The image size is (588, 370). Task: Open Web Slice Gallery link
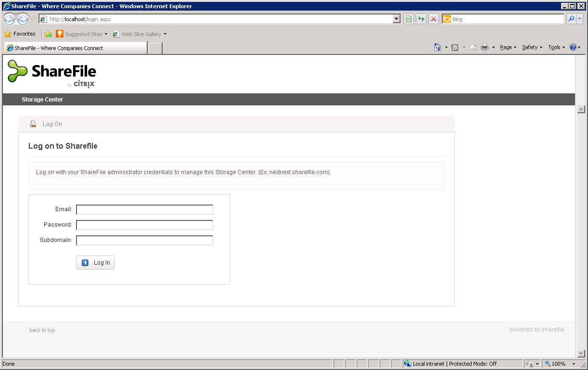[140, 34]
